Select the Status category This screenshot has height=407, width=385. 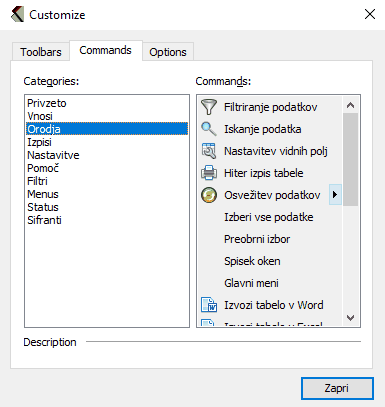107,207
